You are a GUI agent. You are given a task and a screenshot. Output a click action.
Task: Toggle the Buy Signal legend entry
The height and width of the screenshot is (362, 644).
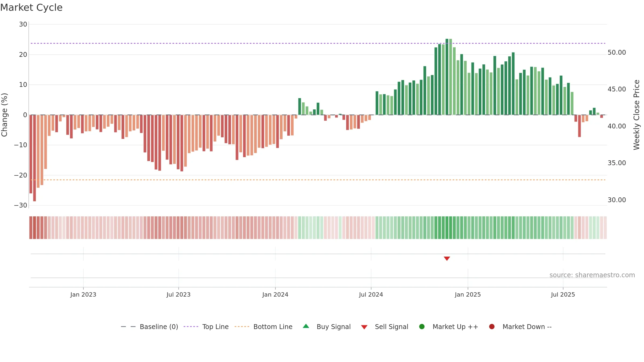click(327, 327)
